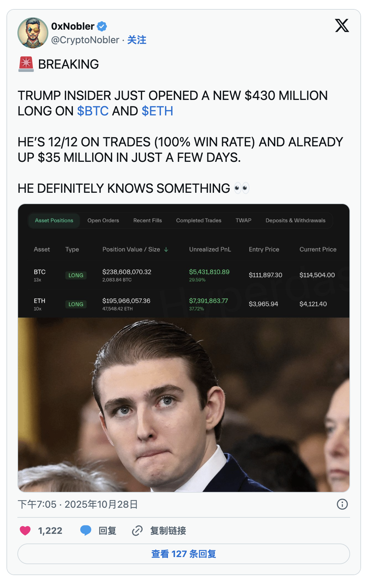Switch to Completed Trades tab
Image resolution: width=372 pixels, height=588 pixels.
pos(199,220)
